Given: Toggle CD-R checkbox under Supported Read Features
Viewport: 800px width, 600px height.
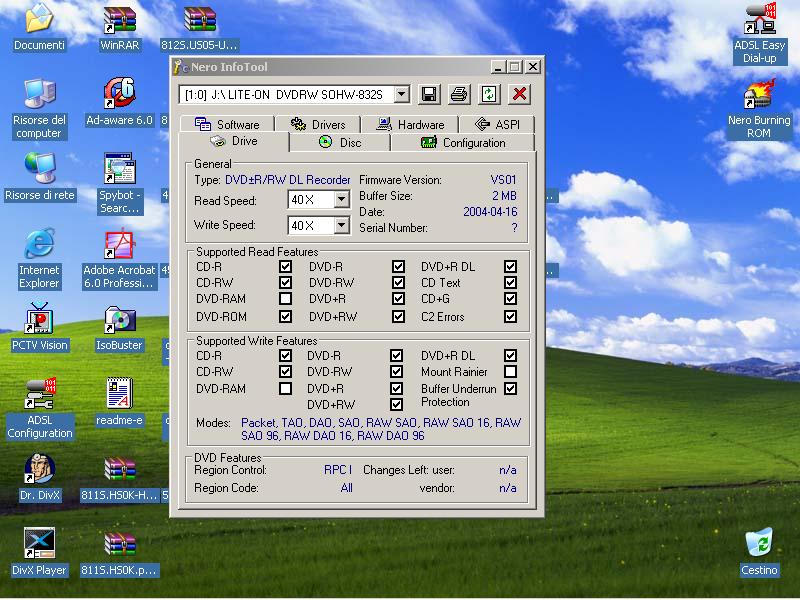Looking at the screenshot, I should [285, 266].
